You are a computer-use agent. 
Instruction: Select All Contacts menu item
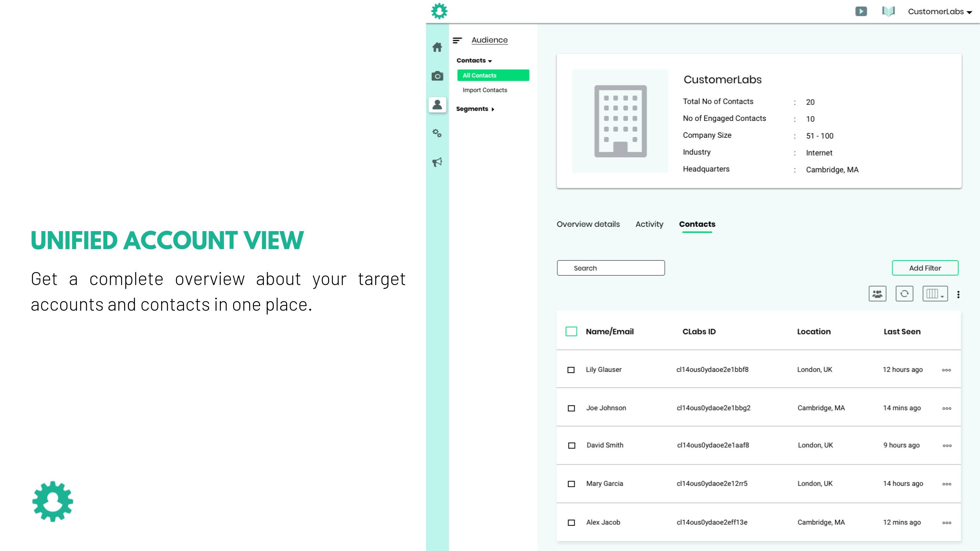pos(493,75)
